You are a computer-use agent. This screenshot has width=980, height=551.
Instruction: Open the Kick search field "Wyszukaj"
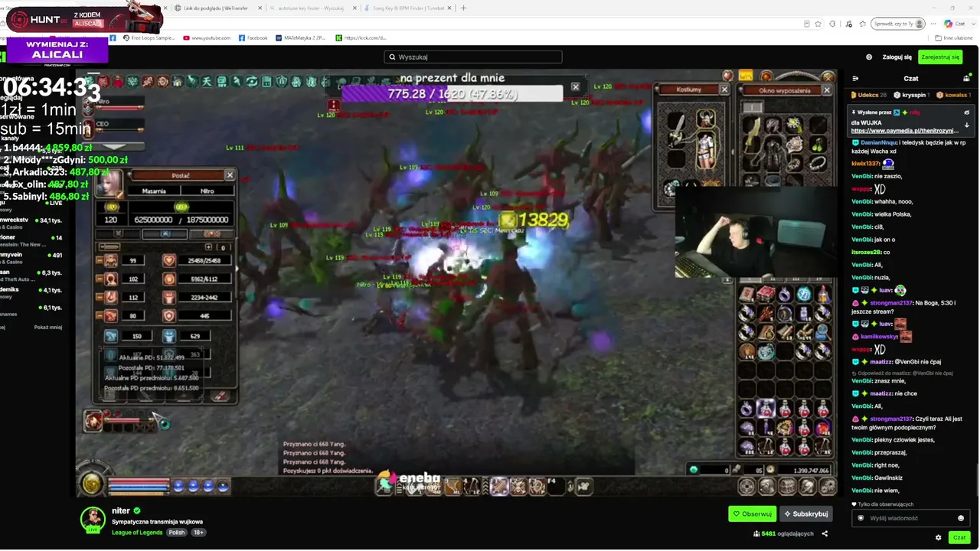click(x=472, y=57)
